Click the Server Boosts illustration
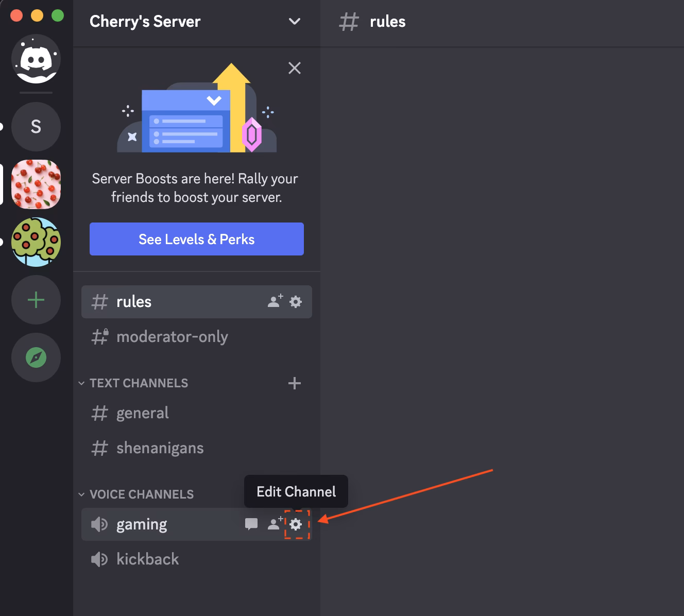This screenshot has width=684, height=616. [197, 108]
